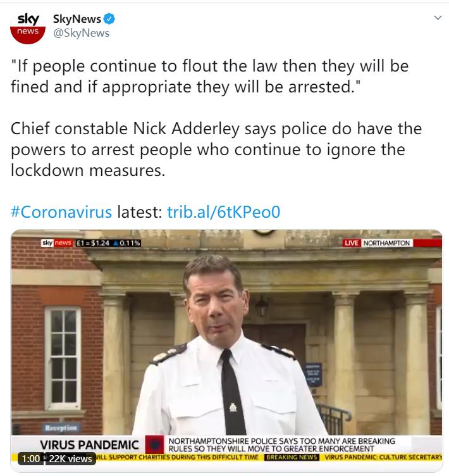This screenshot has width=449, height=476.
Task: Click the red icon beside VIRUS PANDEMIC
Action: pos(154,445)
